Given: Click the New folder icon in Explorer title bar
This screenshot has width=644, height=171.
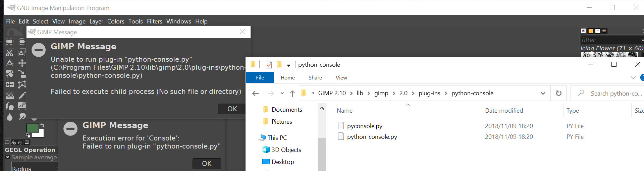Looking at the screenshot, I should pyautogui.click(x=279, y=65).
